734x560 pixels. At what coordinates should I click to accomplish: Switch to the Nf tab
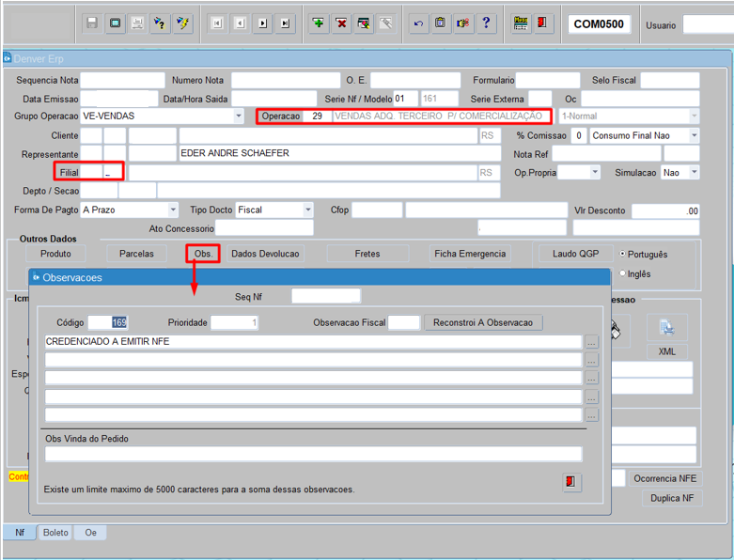pyautogui.click(x=20, y=533)
